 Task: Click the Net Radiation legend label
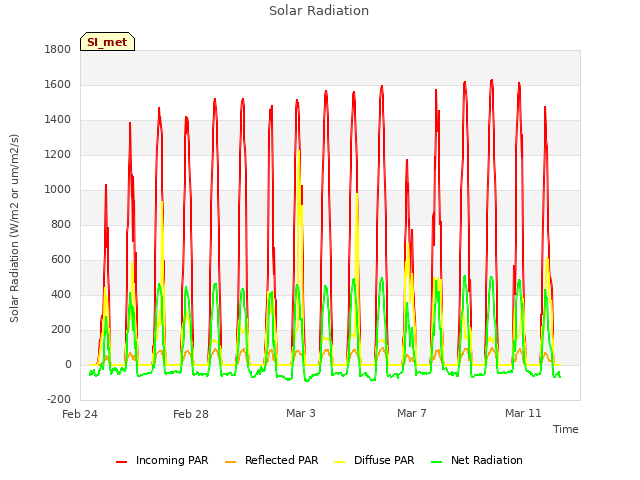point(487,460)
